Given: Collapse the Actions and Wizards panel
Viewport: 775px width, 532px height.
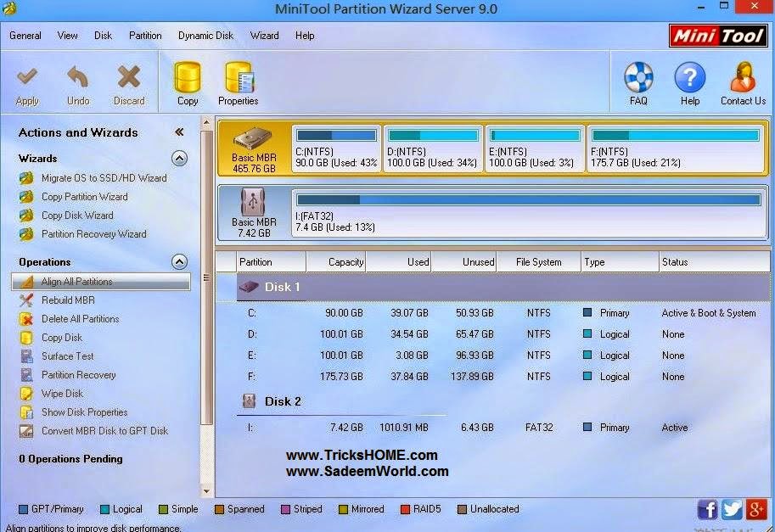Looking at the screenshot, I should point(179,132).
